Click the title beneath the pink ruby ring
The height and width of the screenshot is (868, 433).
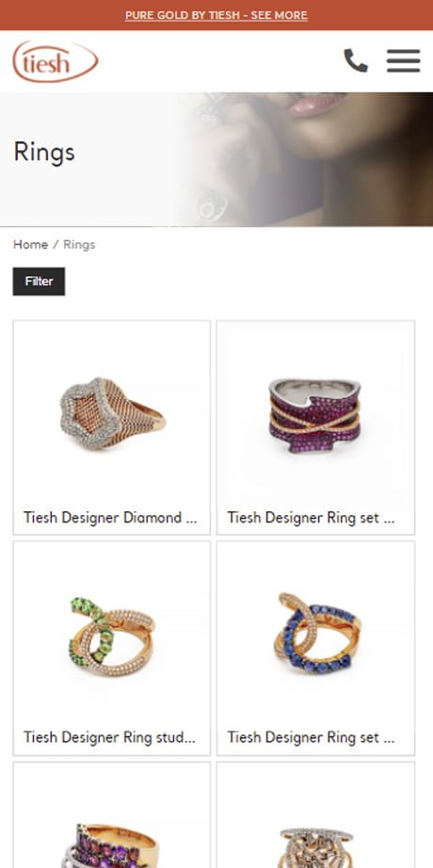click(312, 518)
